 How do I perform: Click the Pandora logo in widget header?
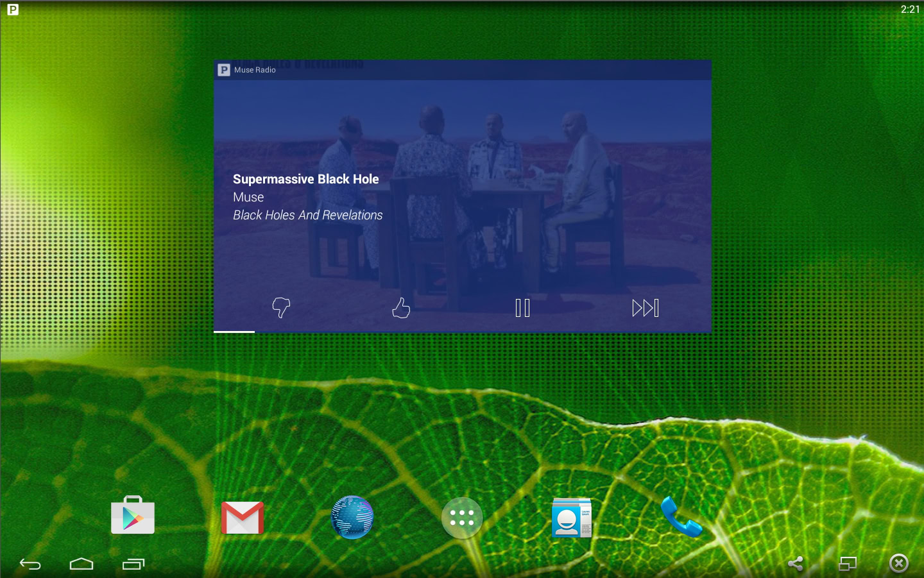coord(224,70)
